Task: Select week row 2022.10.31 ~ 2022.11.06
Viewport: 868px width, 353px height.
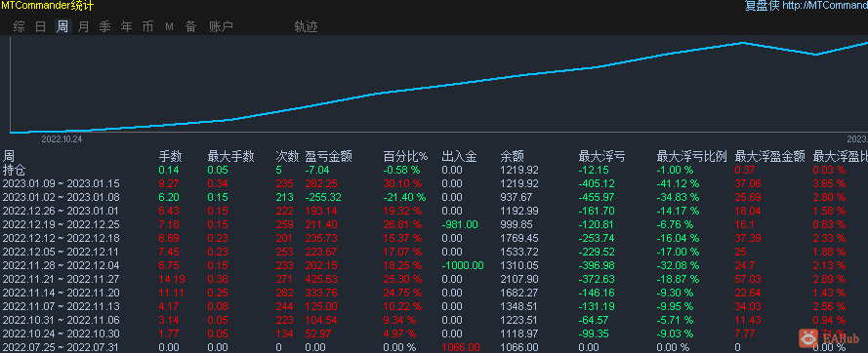Action: tap(434, 320)
